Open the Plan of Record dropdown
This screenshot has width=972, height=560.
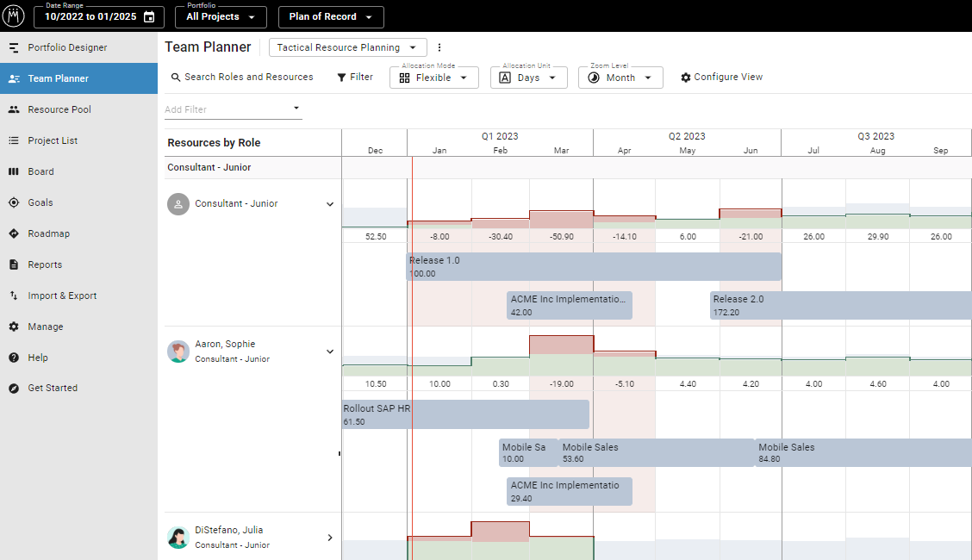tap(330, 16)
